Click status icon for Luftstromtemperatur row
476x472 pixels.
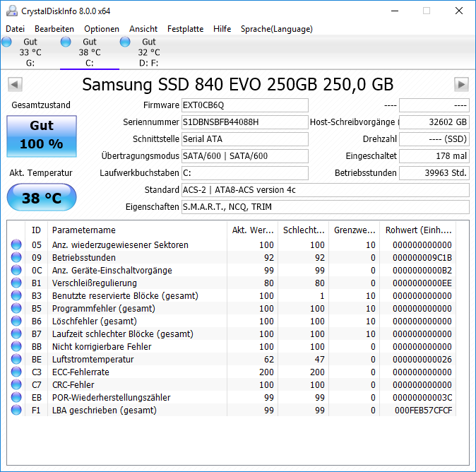click(16, 360)
